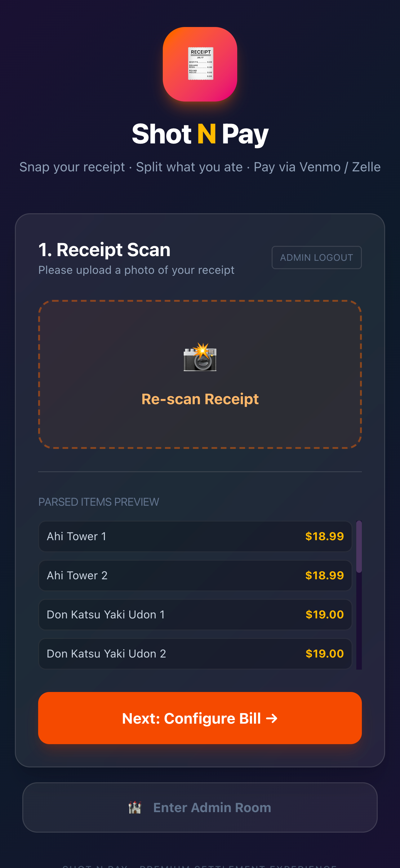Click the PARSED ITEMS PREVIEW label
This screenshot has width=400, height=868.
click(99, 502)
